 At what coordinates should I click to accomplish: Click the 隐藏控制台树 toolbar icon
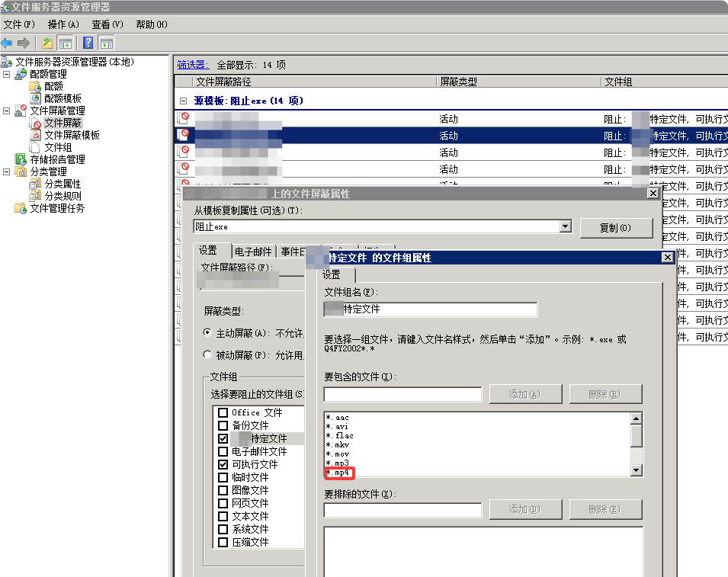(66, 43)
